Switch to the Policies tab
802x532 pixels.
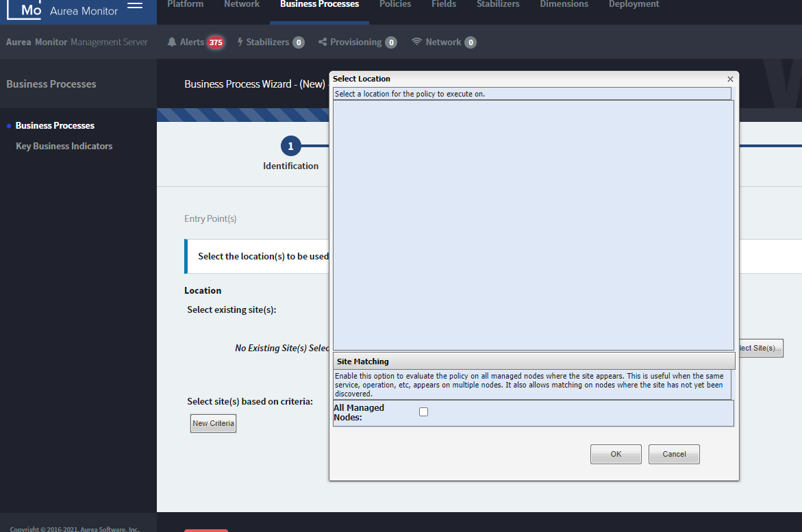click(x=395, y=4)
